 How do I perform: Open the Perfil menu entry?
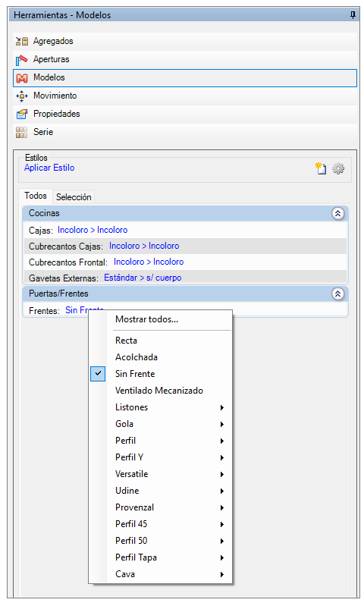click(x=126, y=441)
